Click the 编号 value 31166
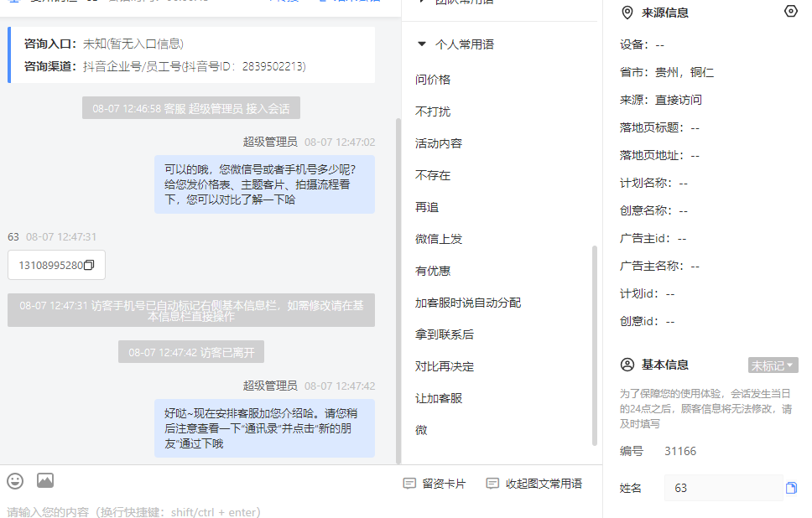 tap(680, 451)
